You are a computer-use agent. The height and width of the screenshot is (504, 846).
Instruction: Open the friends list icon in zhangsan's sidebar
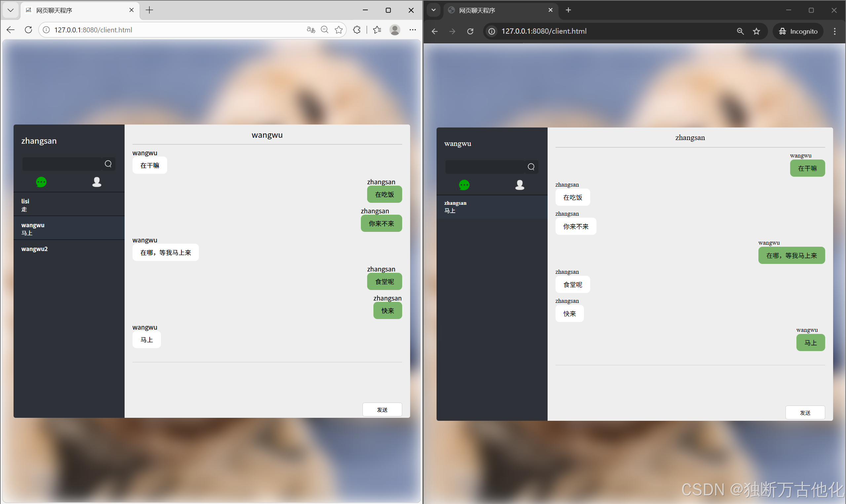(x=97, y=182)
